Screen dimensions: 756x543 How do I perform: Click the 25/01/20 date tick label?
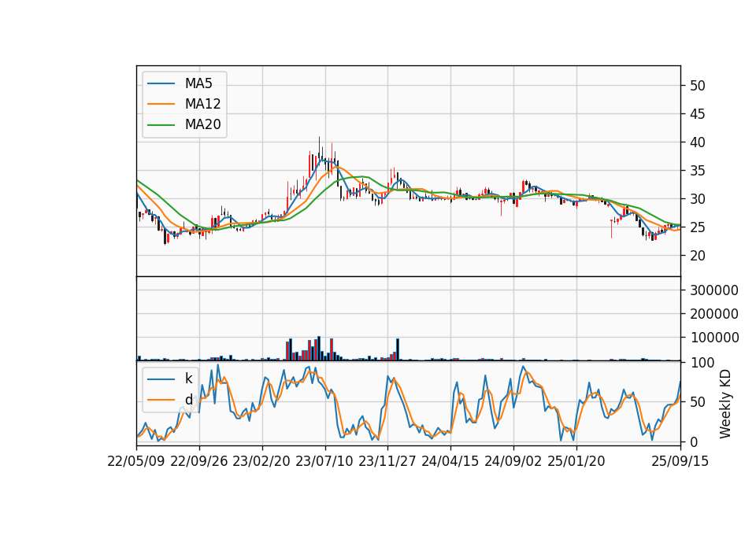pos(576,461)
